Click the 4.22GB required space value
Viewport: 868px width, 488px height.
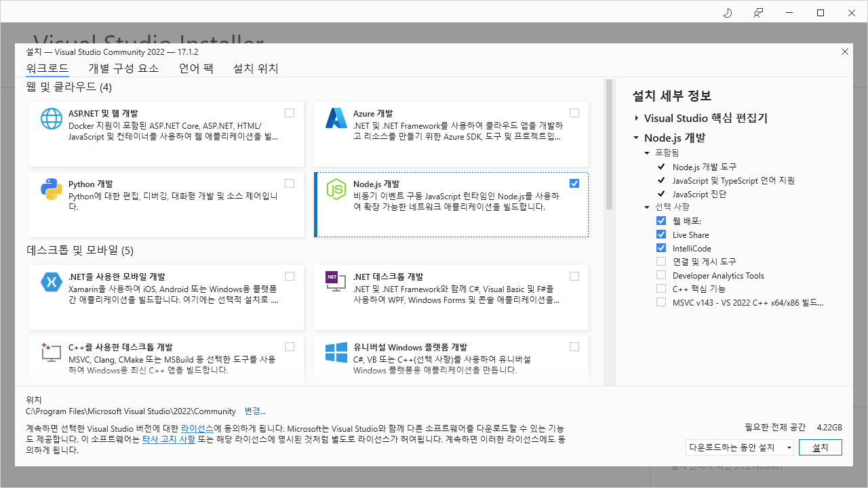point(829,428)
